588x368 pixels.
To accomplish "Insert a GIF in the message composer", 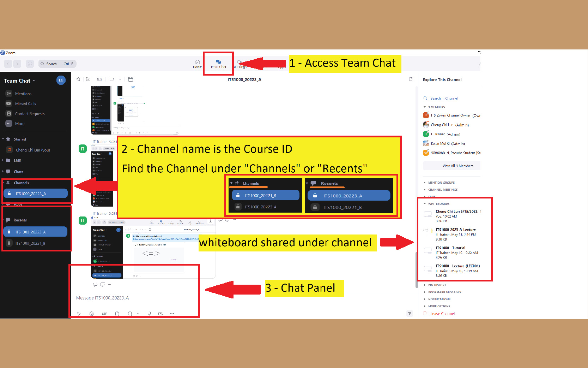I will [x=104, y=314].
